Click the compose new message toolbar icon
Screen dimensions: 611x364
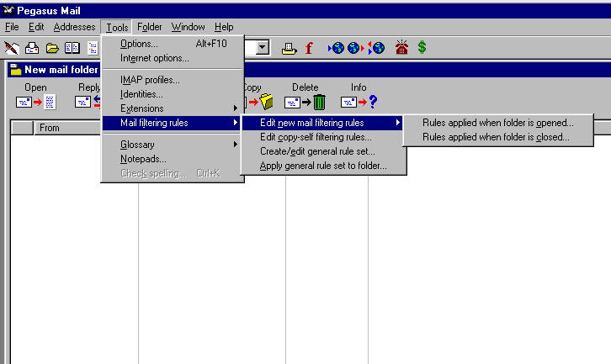point(12,48)
